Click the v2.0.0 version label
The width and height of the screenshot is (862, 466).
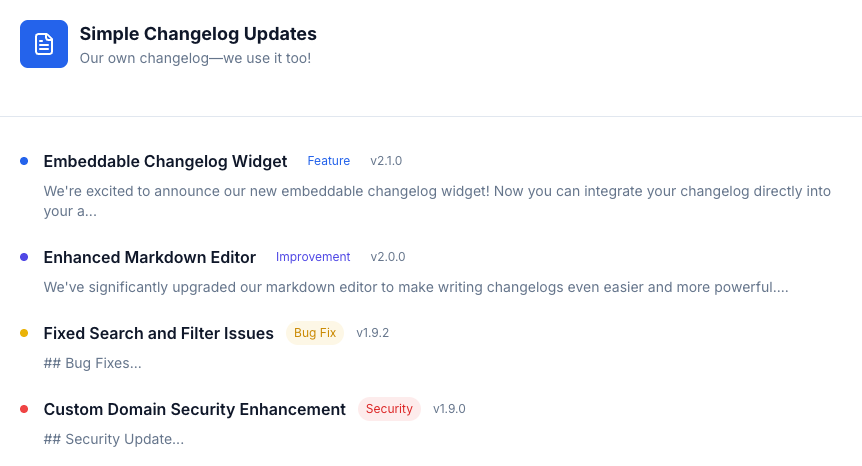[x=388, y=257]
